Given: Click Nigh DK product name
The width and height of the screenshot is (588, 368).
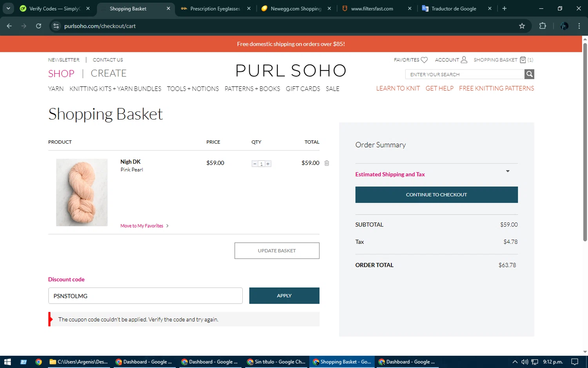Looking at the screenshot, I should tap(130, 162).
